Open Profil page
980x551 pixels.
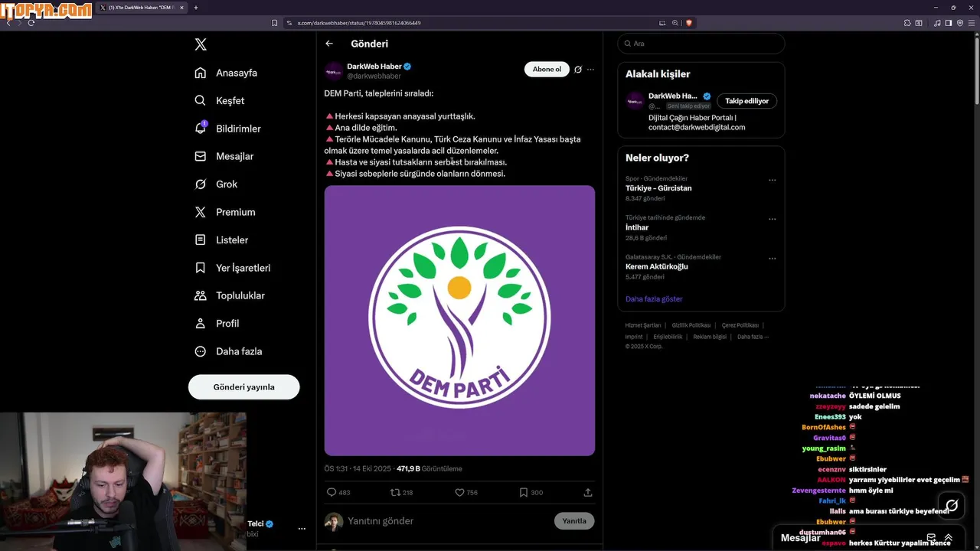coord(217,323)
